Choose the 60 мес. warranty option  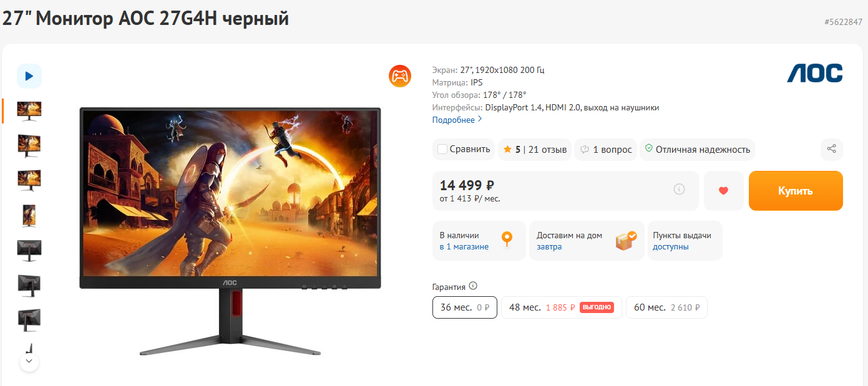666,307
